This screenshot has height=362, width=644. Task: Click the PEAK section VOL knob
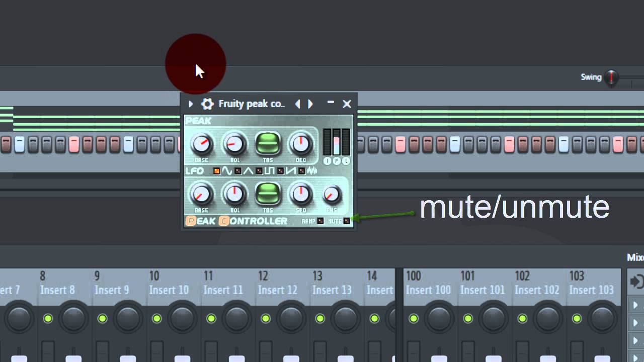[x=234, y=144]
